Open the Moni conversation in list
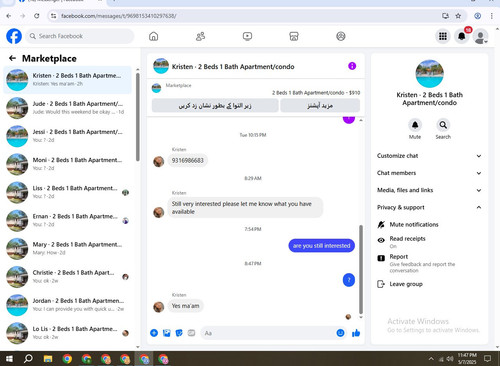 67,164
